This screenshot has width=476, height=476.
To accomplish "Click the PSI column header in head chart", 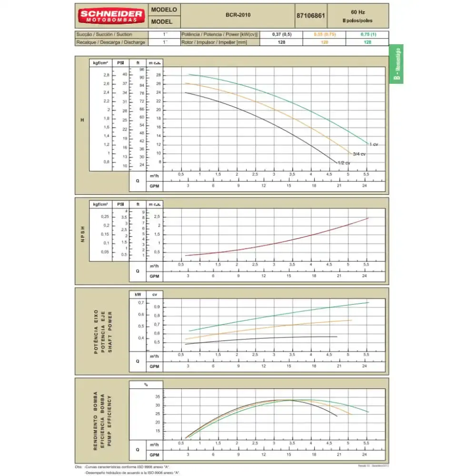I will coord(120,63).
